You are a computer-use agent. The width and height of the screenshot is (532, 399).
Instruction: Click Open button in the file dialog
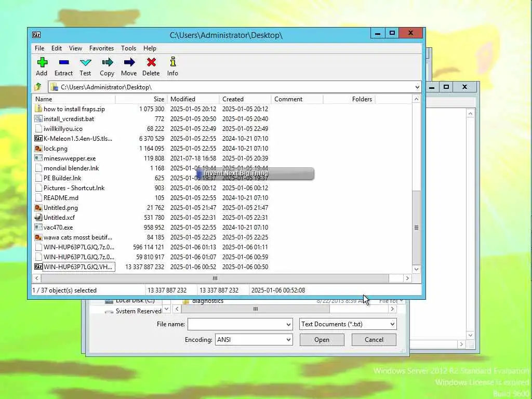[322, 340]
